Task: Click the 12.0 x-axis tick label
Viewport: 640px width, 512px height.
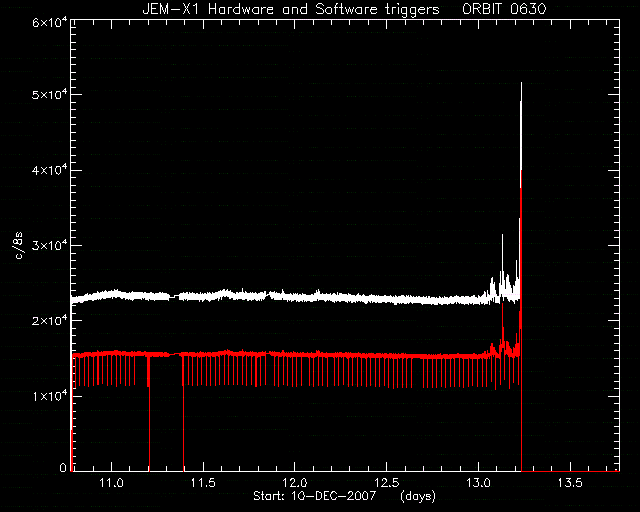Action: pos(295,483)
